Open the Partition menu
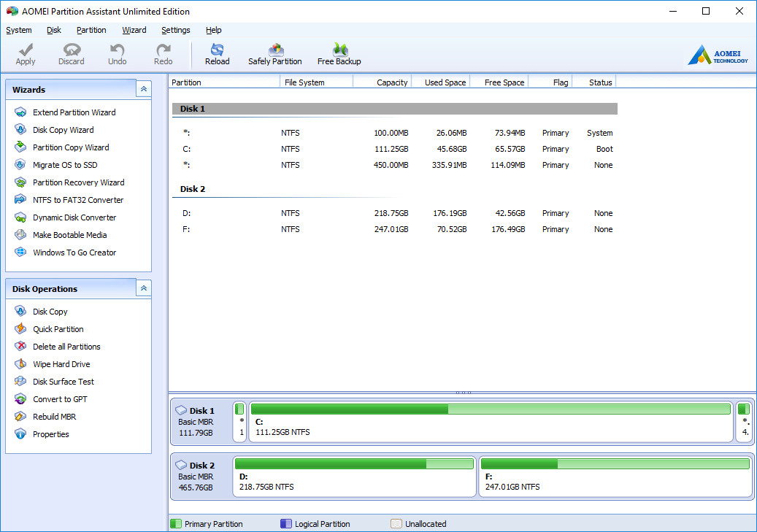This screenshot has width=757, height=532. 91,30
